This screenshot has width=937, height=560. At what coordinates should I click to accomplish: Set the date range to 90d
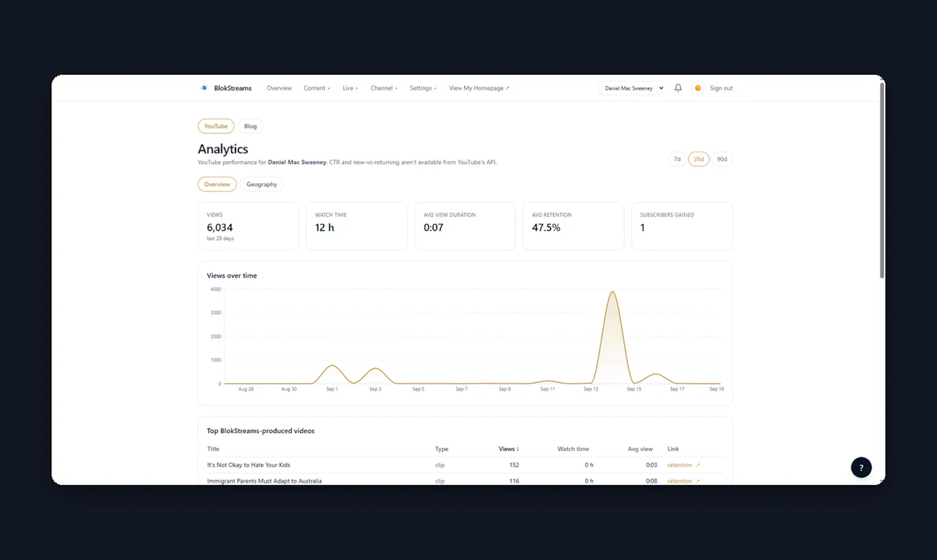click(x=722, y=159)
